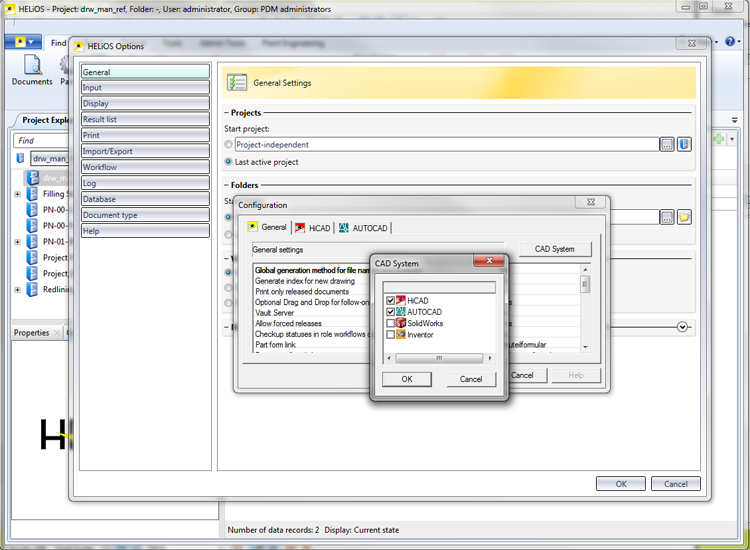Expand the PN-01 tree node
This screenshot has height=550, width=750.
tap(18, 242)
